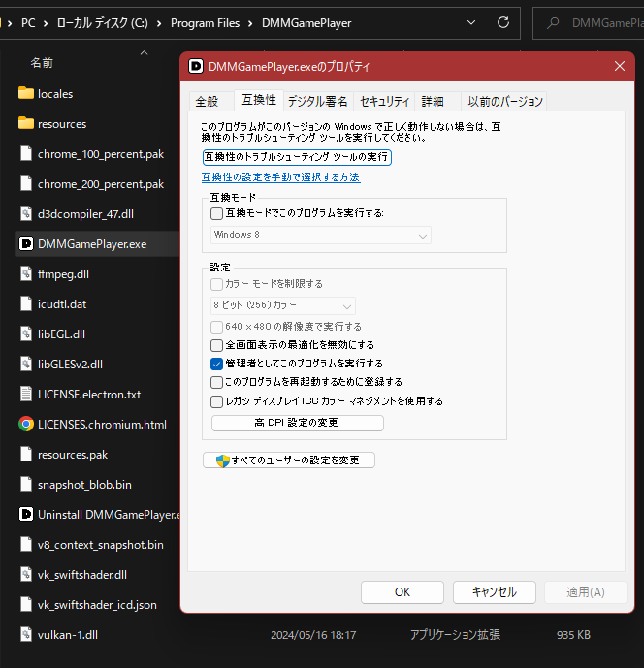Click the search magnifier icon in Explorer
The image size is (644, 668).
(553, 22)
